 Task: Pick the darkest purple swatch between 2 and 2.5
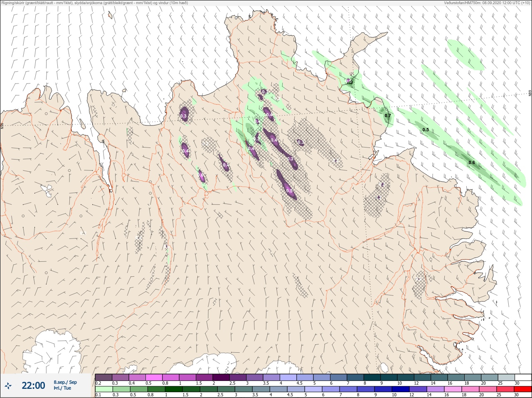point(221,377)
